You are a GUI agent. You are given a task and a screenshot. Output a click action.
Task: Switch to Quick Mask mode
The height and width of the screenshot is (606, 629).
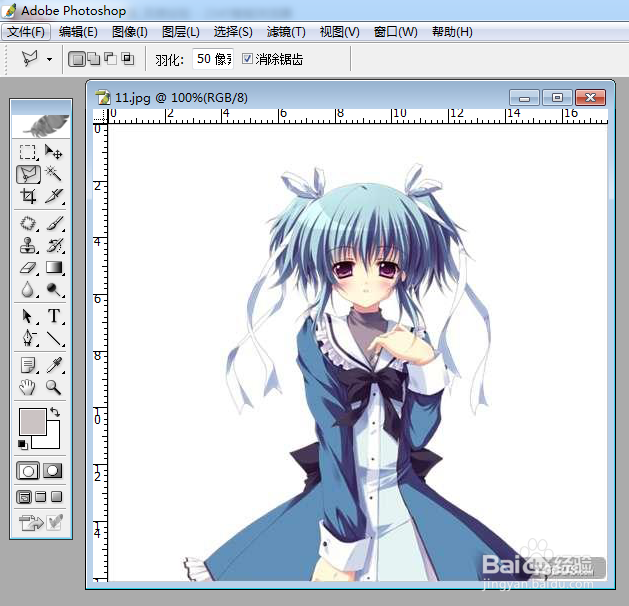pyautogui.click(x=53, y=471)
